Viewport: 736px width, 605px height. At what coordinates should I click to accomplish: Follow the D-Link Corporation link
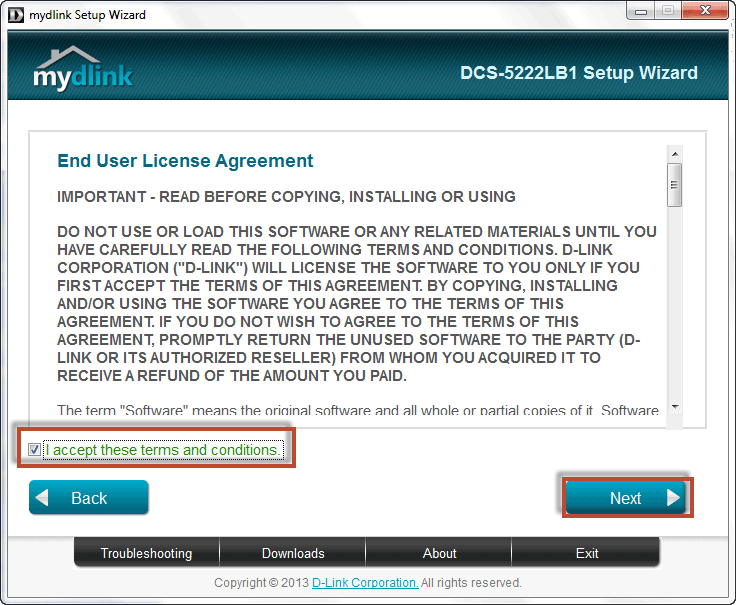tap(365, 582)
